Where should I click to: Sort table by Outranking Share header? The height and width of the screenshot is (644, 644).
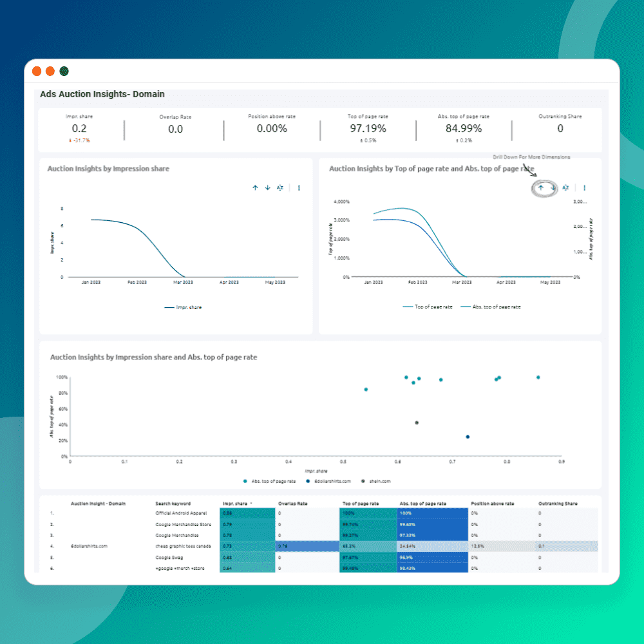pyautogui.click(x=558, y=504)
